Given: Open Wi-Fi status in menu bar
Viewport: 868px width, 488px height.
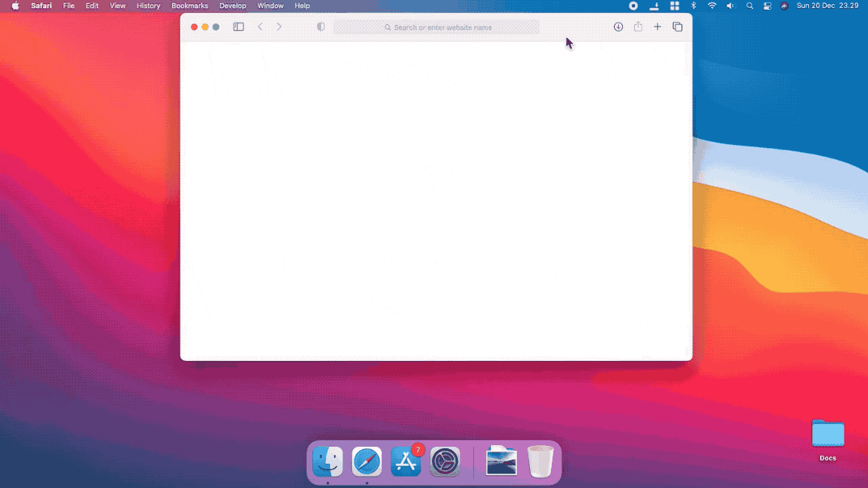Looking at the screenshot, I should 712,6.
